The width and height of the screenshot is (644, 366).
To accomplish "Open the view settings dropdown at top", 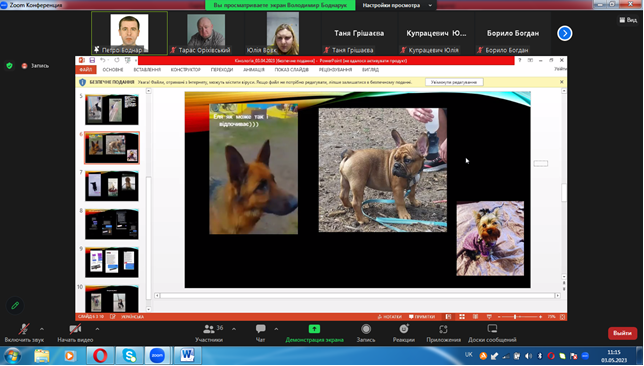I will tap(397, 5).
